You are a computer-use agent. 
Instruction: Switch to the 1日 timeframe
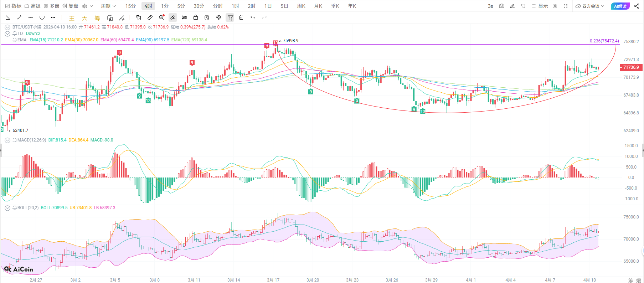click(x=268, y=6)
